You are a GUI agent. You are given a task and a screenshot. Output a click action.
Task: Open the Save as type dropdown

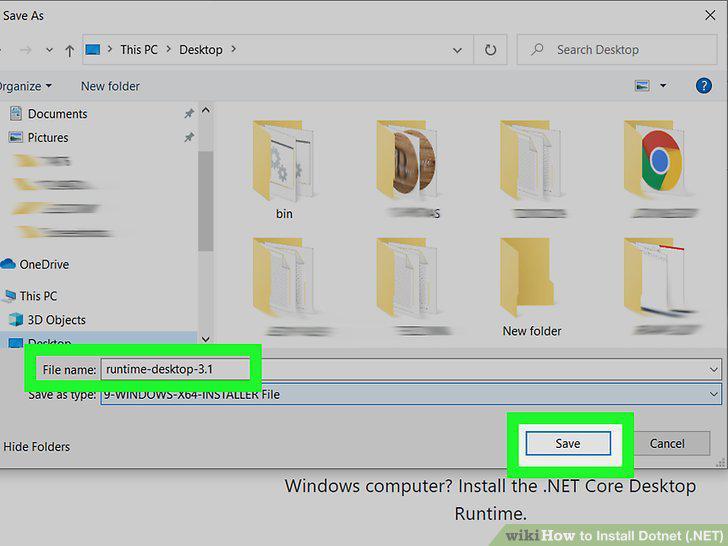point(411,394)
